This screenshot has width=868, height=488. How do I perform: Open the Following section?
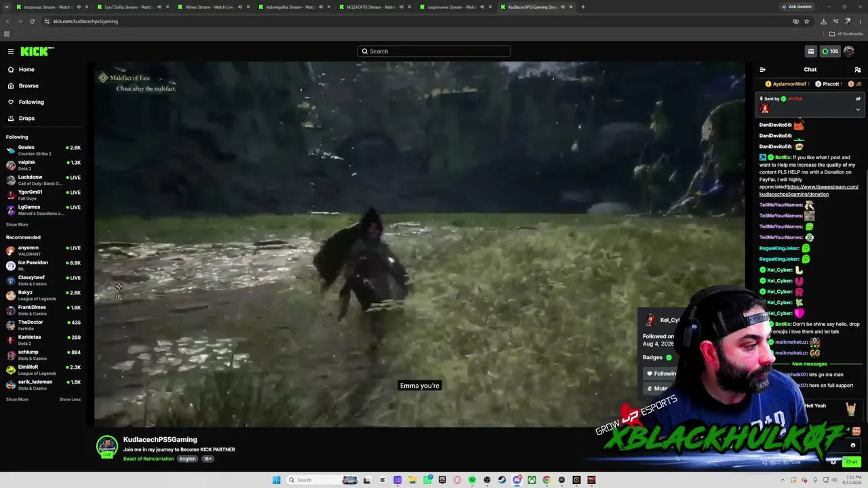[31, 102]
